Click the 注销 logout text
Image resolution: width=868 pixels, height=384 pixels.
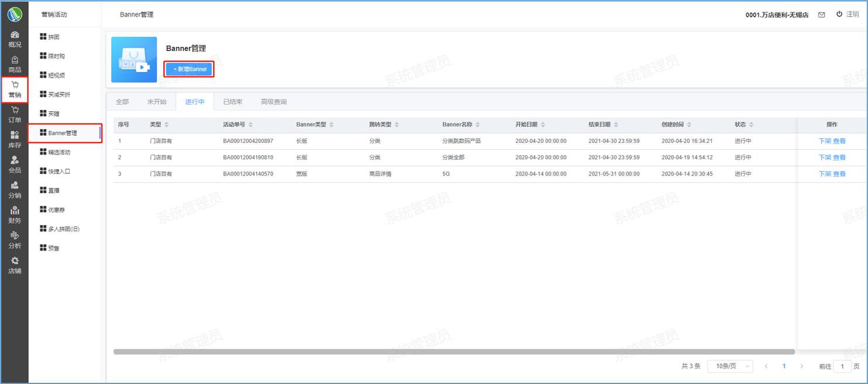pos(853,15)
